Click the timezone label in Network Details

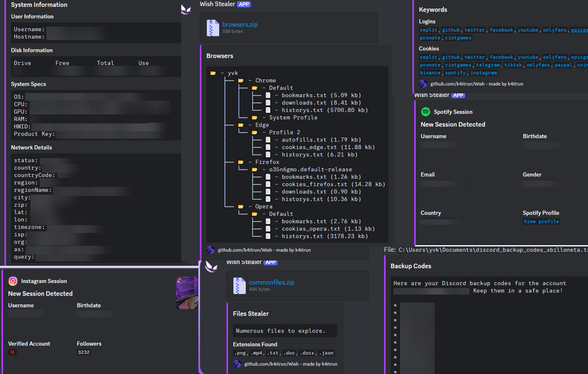(30, 227)
